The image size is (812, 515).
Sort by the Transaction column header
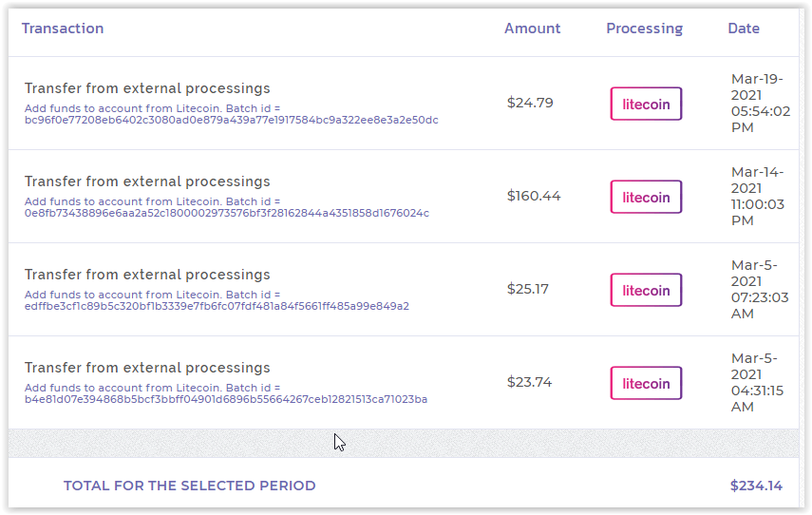tap(63, 29)
